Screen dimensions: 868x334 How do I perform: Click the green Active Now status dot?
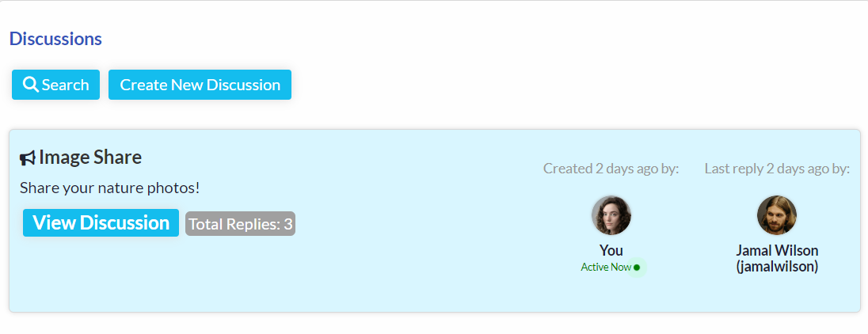[637, 268]
